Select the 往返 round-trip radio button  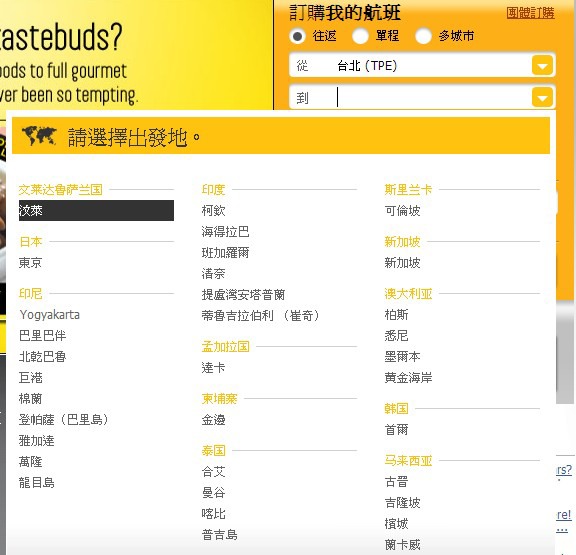[x=298, y=36]
